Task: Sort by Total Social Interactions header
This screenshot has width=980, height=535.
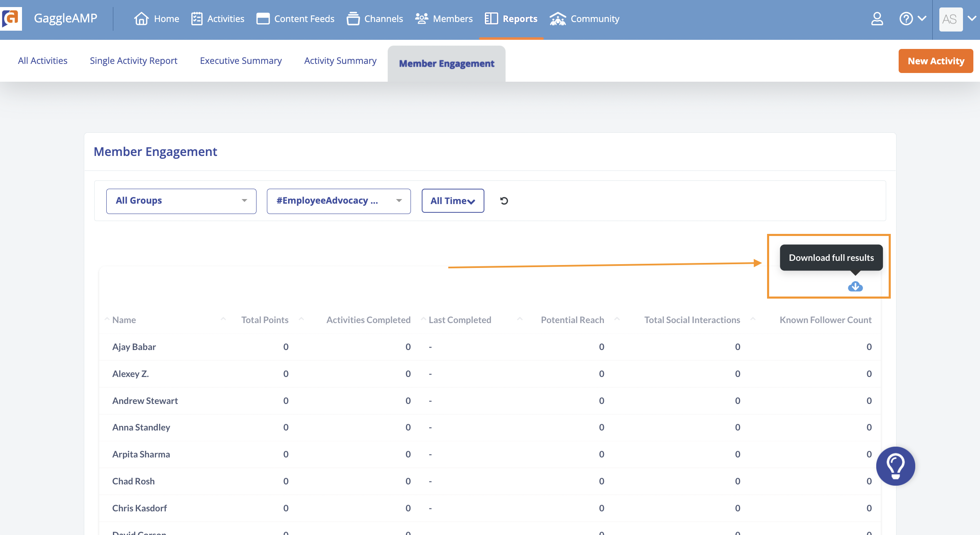Action: pos(692,320)
